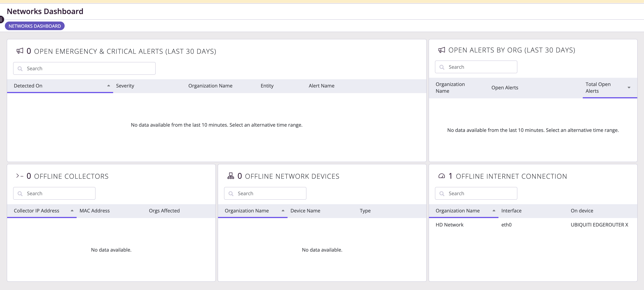Click the HD Network organization cell

(x=450, y=225)
